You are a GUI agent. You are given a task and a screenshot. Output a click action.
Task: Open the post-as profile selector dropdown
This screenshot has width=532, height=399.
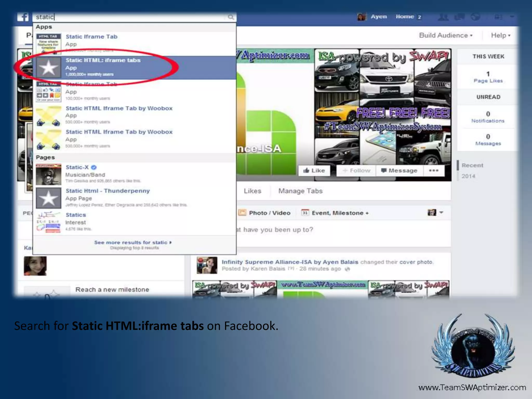pos(435,213)
